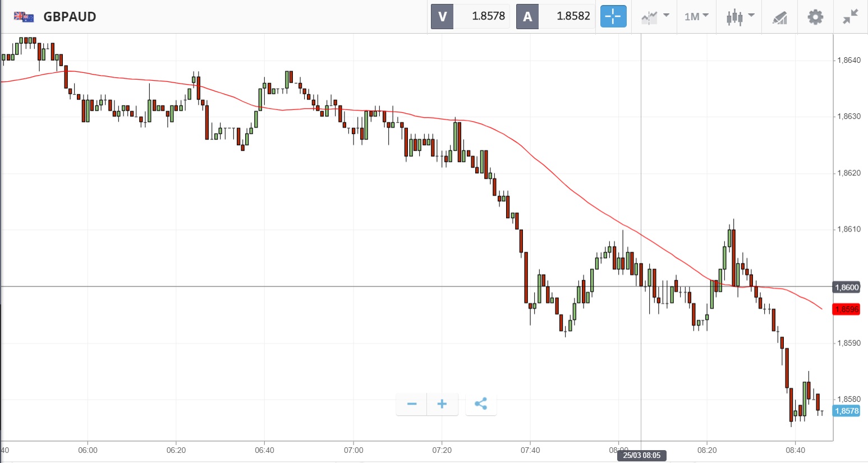868x463 pixels.
Task: Click the blue 1.8578 current price tag
Action: coord(846,411)
